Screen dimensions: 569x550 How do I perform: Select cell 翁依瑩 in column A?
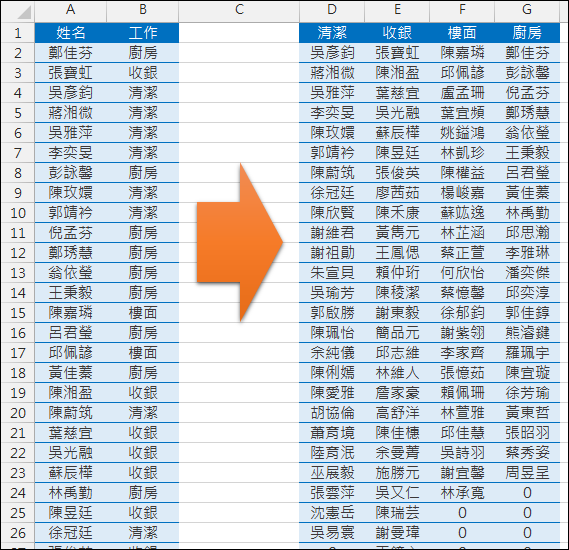[71, 273]
